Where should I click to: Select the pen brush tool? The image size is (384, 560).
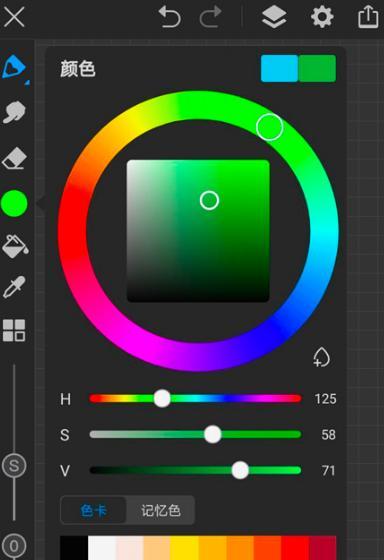(x=14, y=68)
